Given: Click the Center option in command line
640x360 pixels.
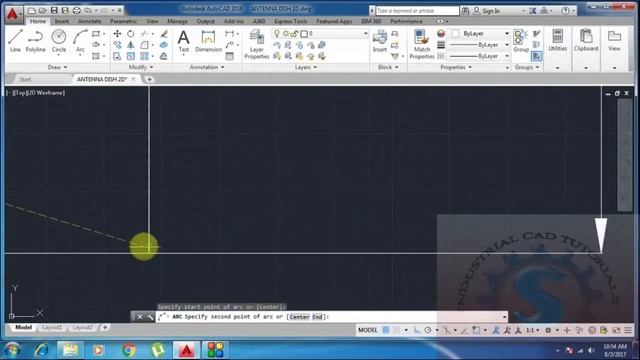Looking at the screenshot, I should point(299,317).
